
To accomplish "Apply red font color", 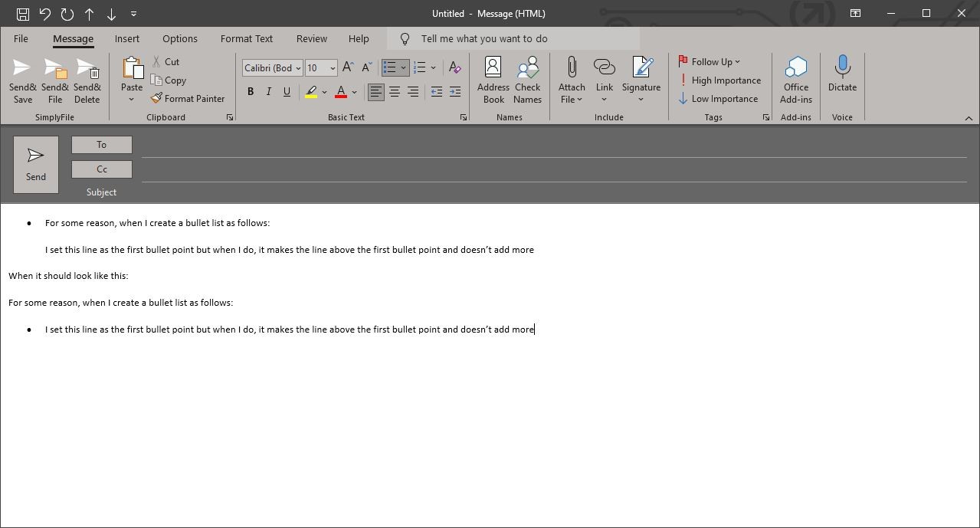I will click(341, 92).
